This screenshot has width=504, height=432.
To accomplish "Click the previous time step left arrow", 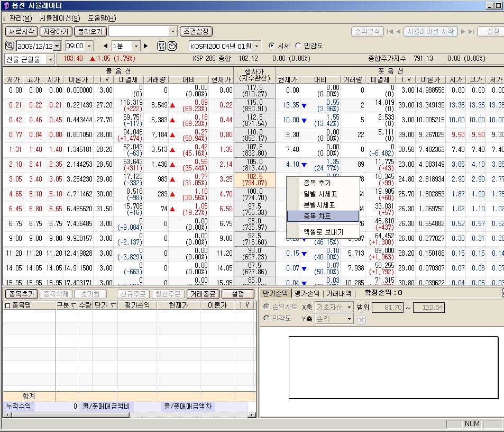I will [x=105, y=46].
